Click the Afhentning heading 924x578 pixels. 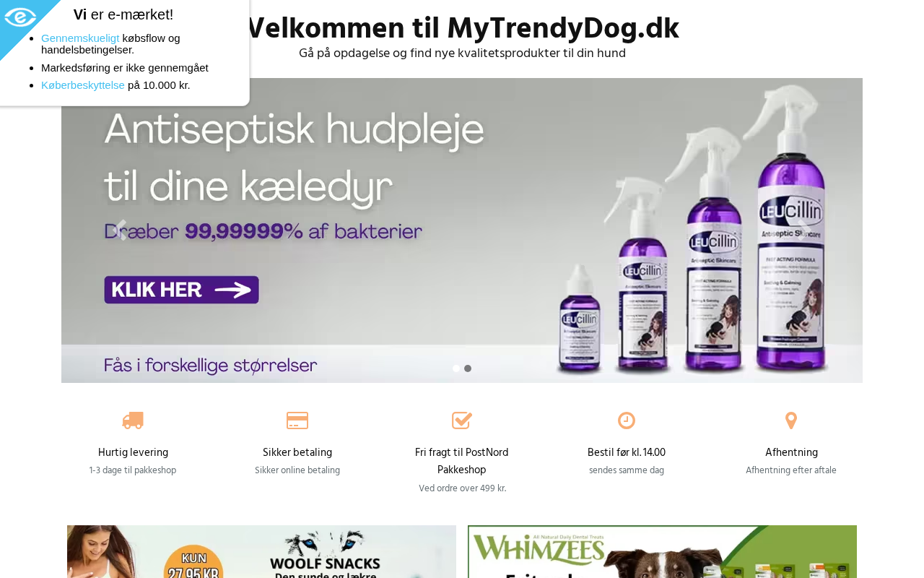tap(791, 453)
